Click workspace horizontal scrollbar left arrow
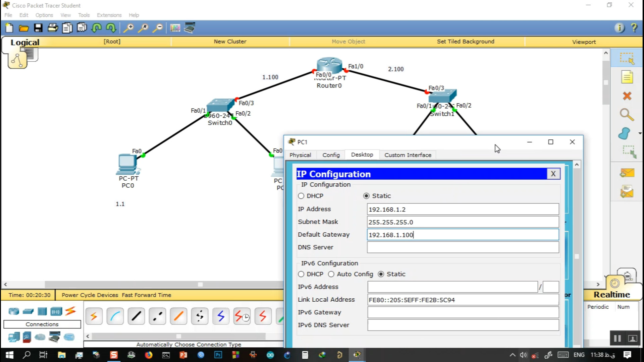Viewport: 644px width, 362px height. (x=5, y=285)
